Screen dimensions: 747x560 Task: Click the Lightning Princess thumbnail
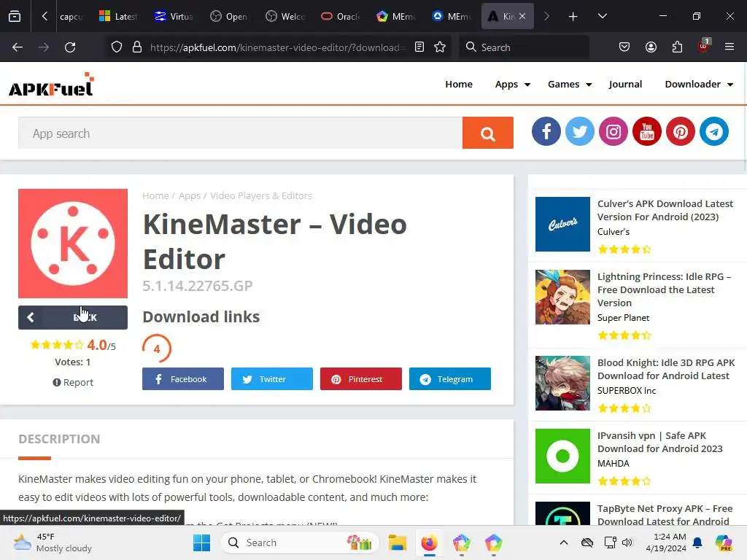coord(562,297)
